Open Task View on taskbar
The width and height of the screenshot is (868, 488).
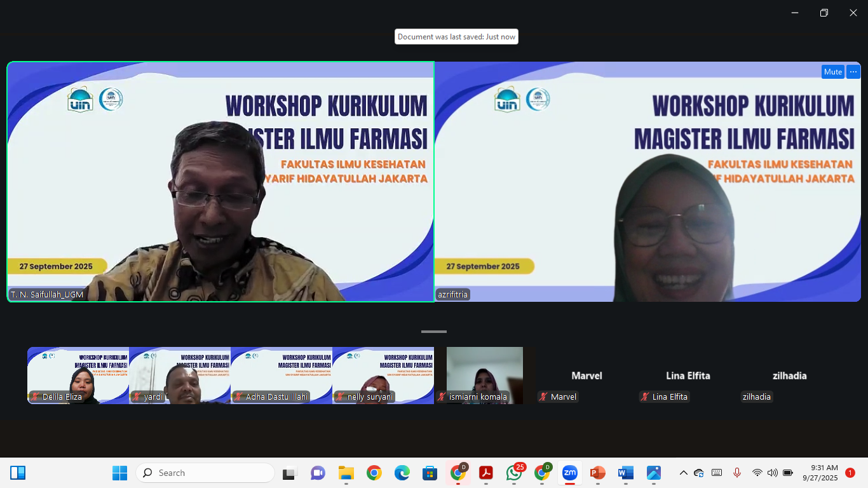[290, 473]
